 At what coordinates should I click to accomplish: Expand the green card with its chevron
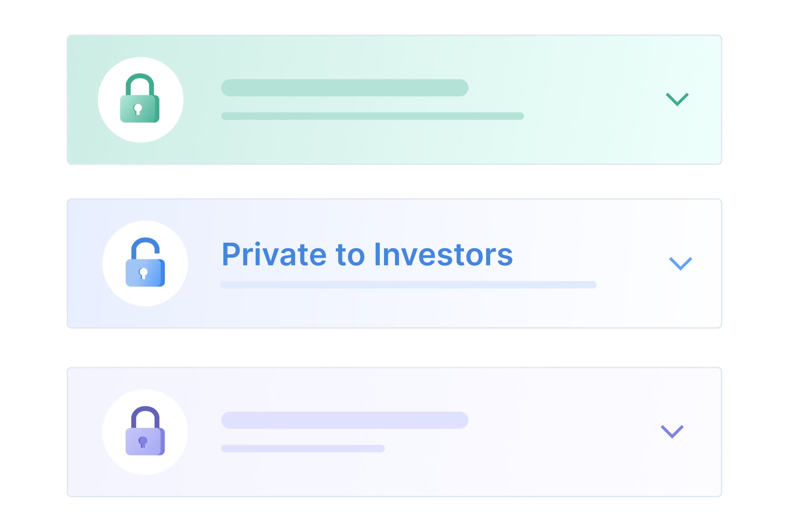pyautogui.click(x=677, y=99)
